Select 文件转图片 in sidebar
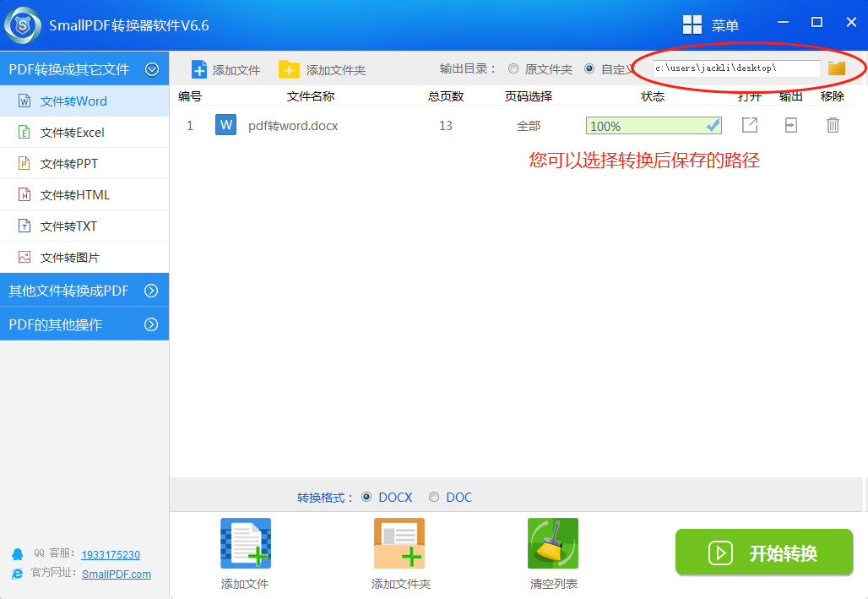Viewport: 868px width, 599px height. coord(84,257)
